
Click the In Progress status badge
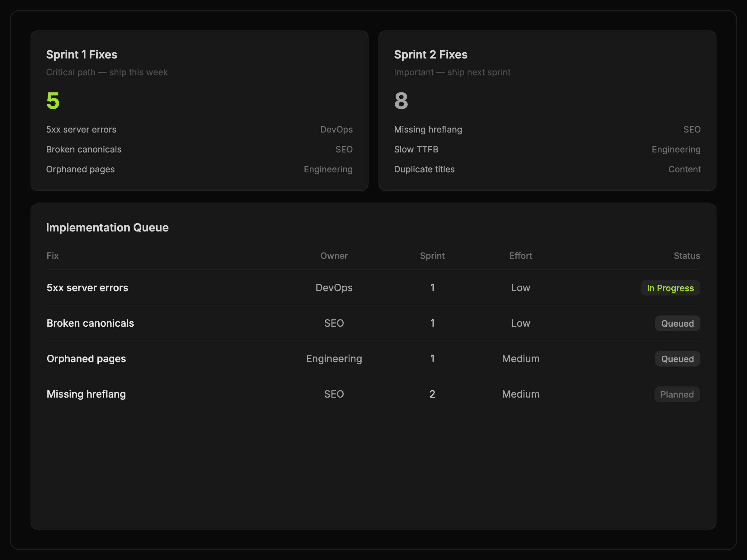pos(670,288)
